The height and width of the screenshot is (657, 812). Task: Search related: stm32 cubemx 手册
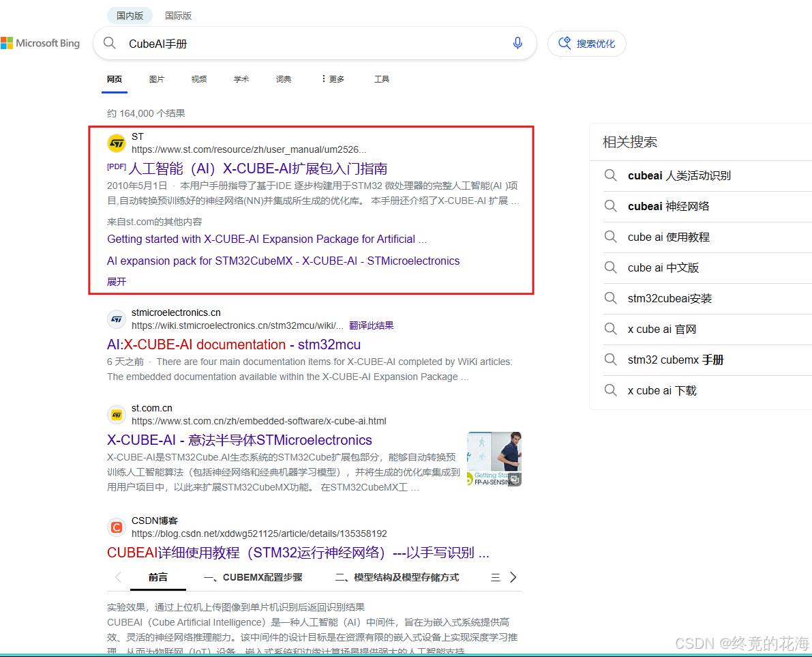(675, 360)
